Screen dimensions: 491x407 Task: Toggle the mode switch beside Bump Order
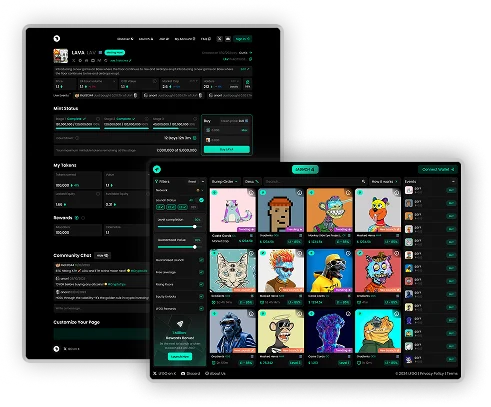(x=252, y=182)
